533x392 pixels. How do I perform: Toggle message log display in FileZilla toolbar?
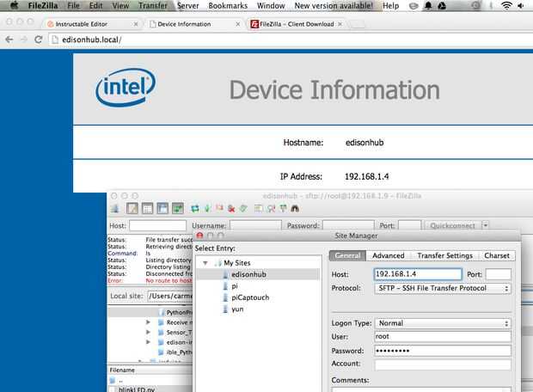coord(132,208)
